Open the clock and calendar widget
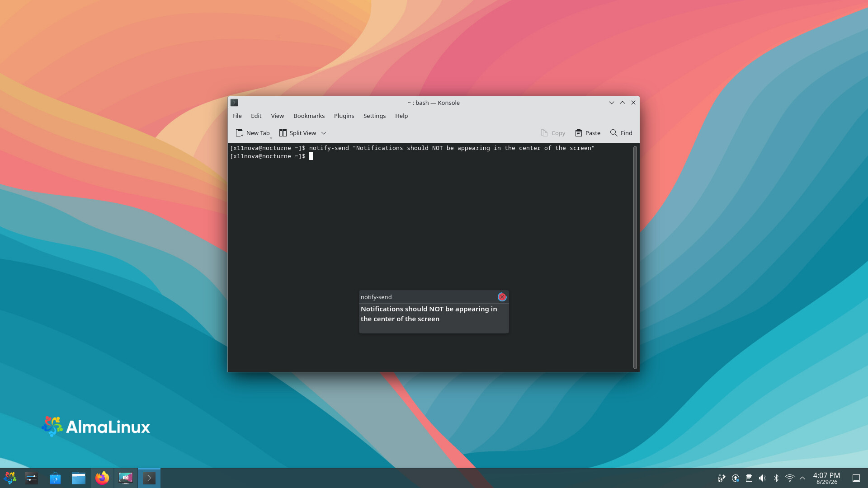 coord(826,478)
